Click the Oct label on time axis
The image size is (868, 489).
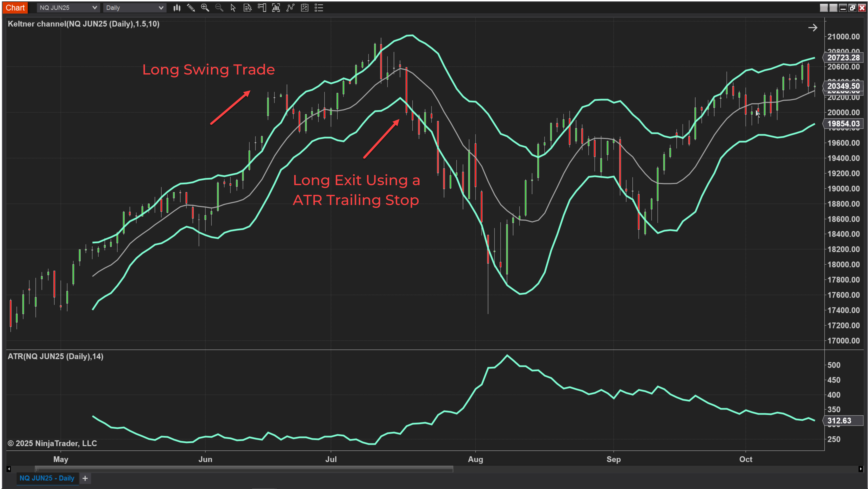click(746, 459)
